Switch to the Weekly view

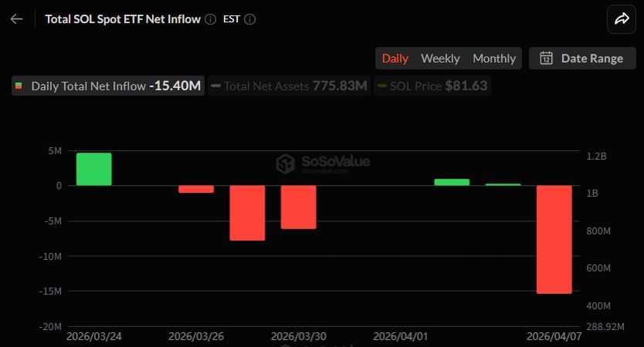(x=440, y=59)
